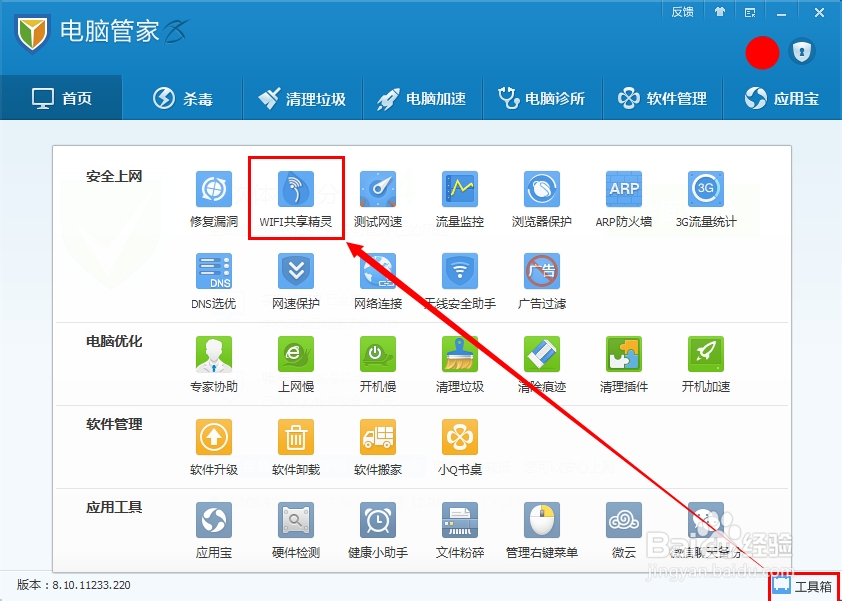Open 广告过滤 ad filter tool
The width and height of the screenshot is (842, 601).
coord(542,281)
